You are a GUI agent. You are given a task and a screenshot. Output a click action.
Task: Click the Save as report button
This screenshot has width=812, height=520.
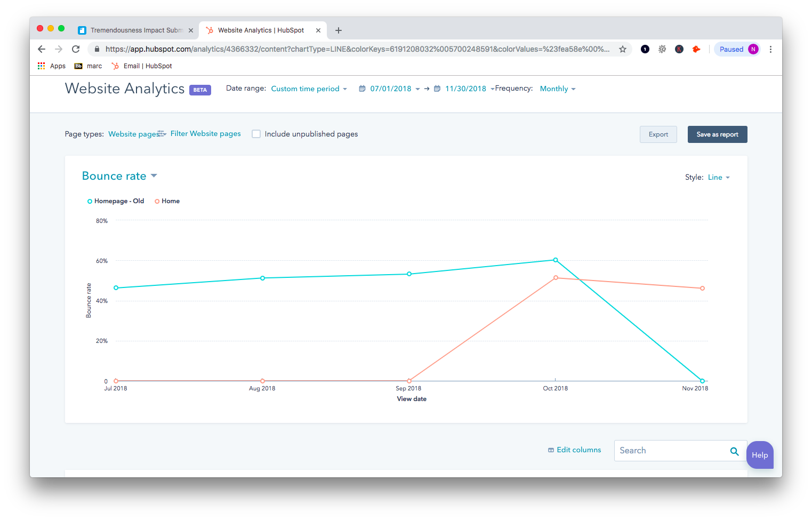pos(717,134)
